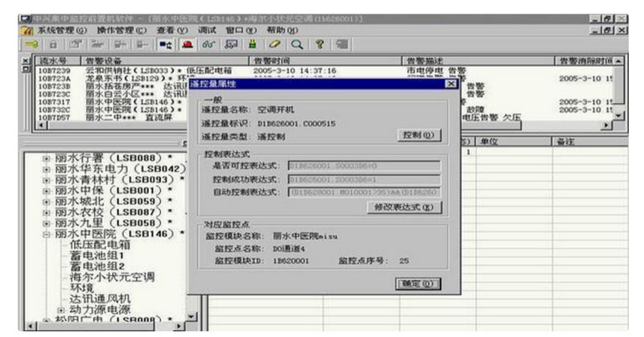This screenshot has height=337, width=644.
Task: Expand the 动力源电源 tree node
Action: coord(60,309)
